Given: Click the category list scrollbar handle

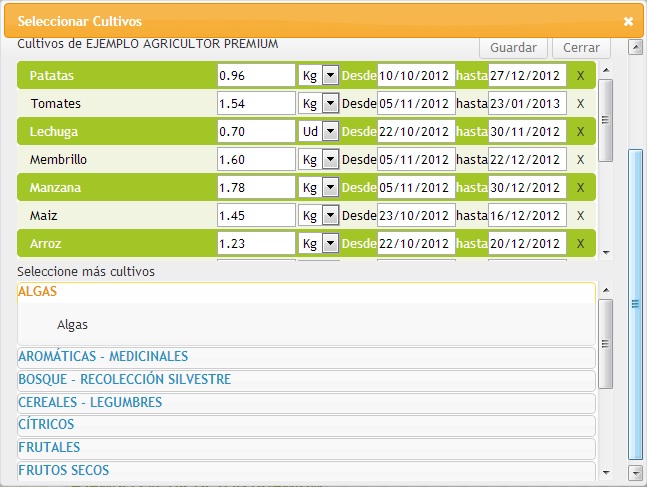Looking at the screenshot, I should pyautogui.click(x=605, y=344).
